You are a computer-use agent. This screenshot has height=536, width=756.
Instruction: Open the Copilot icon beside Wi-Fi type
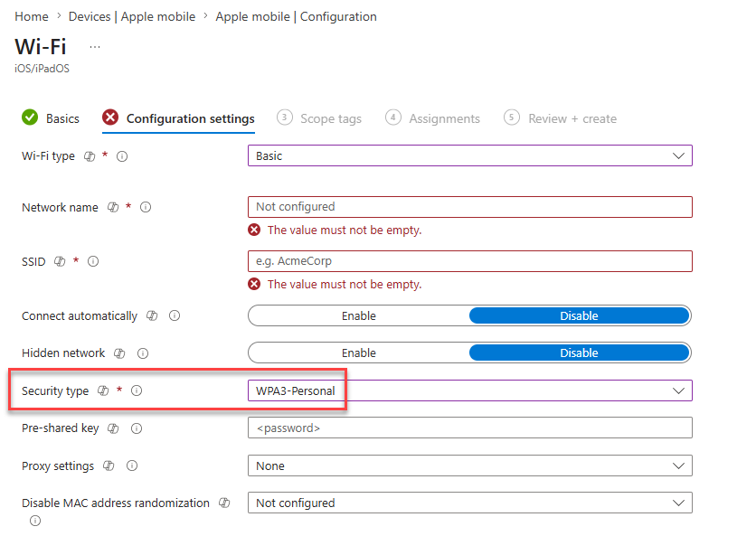point(90,156)
